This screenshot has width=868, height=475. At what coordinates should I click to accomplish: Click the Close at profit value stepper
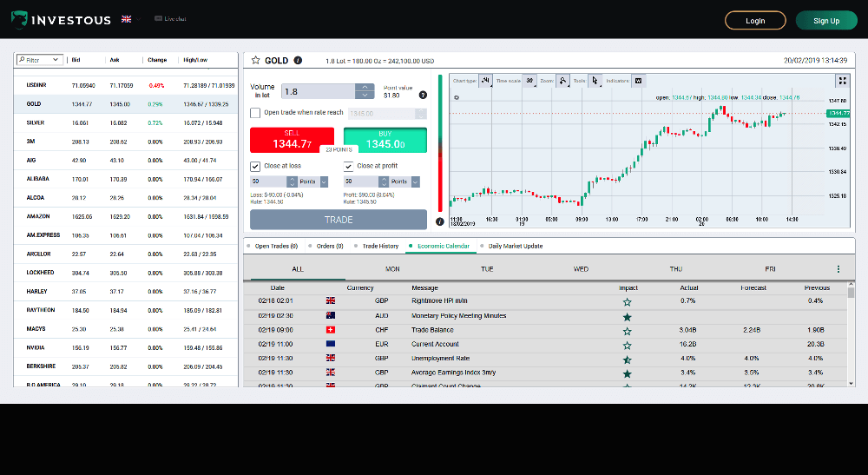tap(384, 181)
